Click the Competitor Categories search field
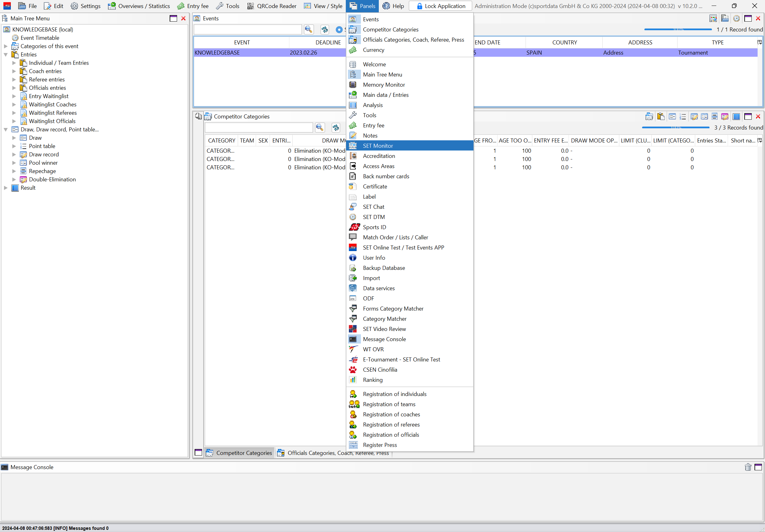The height and width of the screenshot is (532, 765). pos(258,128)
